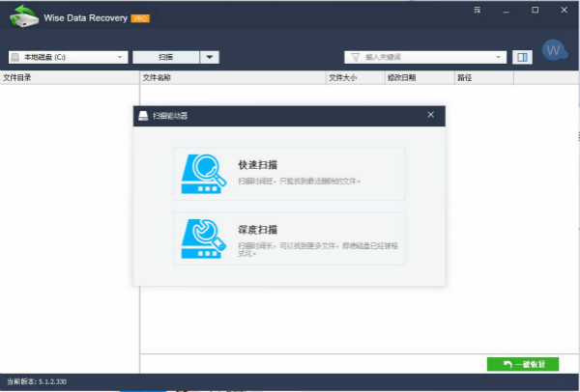
Task: Click the Deep Scan (深度扫描) wrench icon
Action: point(204,238)
